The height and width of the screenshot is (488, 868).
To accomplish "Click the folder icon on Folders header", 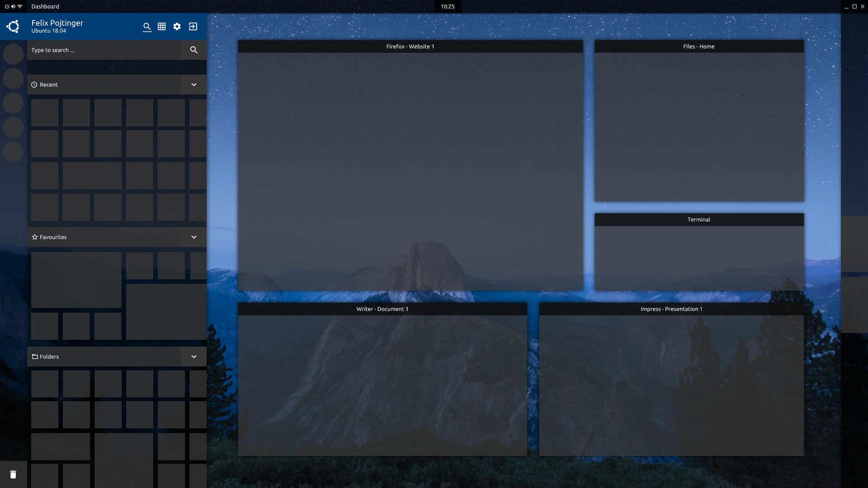I will pyautogui.click(x=35, y=357).
